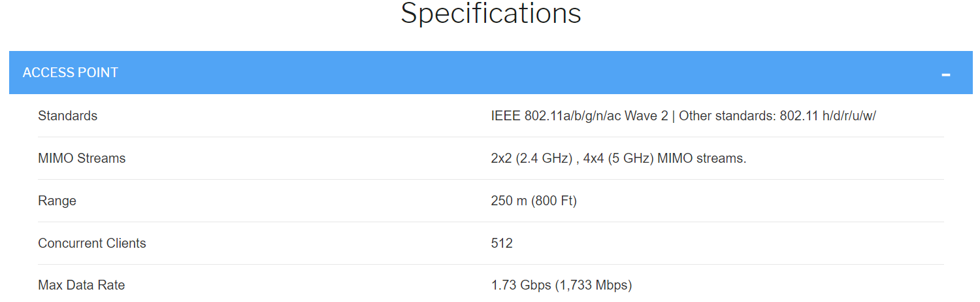
Task: Click the 1.73 Gbps (1,733 Mbps) value
Action: pyautogui.click(x=562, y=285)
